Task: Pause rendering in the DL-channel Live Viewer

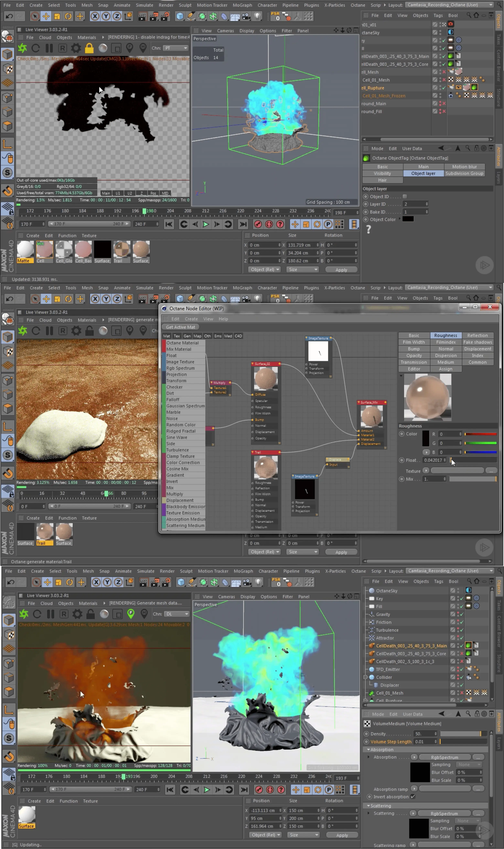Action: pos(50,614)
